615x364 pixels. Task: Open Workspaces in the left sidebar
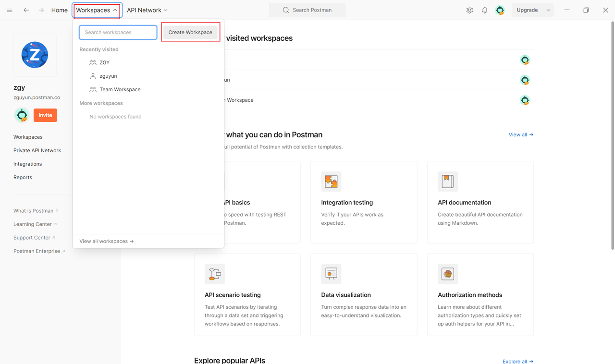[x=28, y=137]
